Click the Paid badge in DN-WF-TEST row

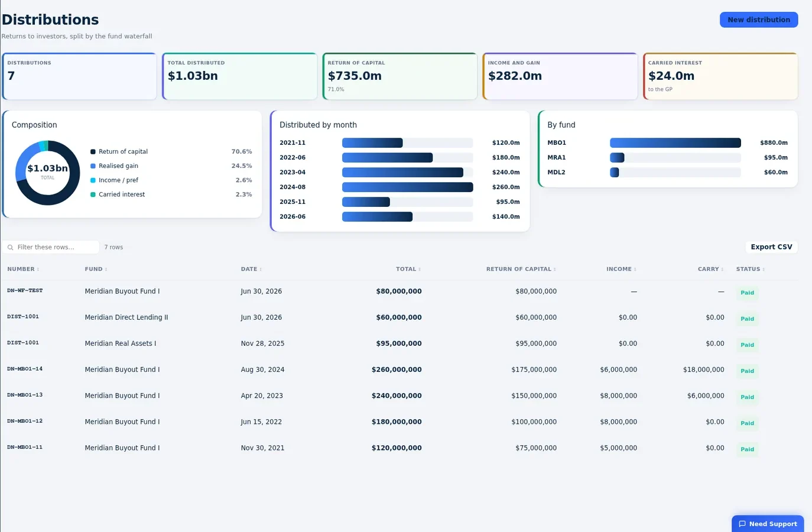point(747,293)
